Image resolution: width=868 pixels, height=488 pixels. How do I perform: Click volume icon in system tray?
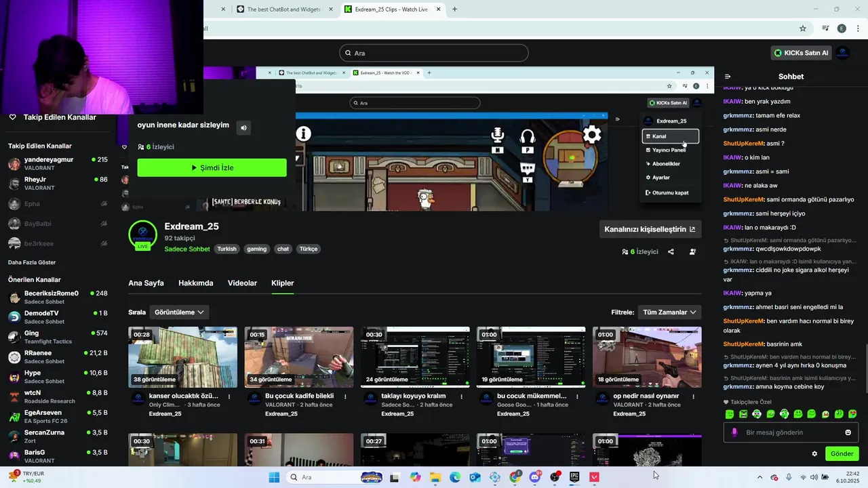[814, 477]
